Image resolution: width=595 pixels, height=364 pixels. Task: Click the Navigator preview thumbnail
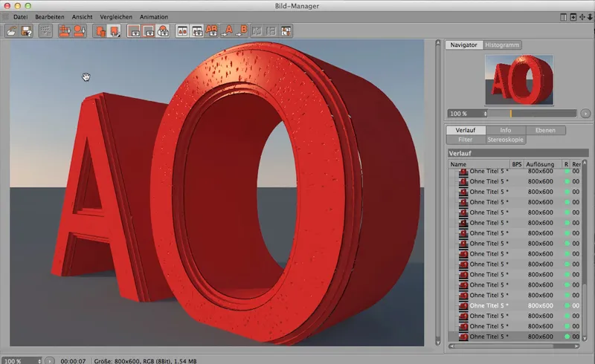tap(519, 80)
